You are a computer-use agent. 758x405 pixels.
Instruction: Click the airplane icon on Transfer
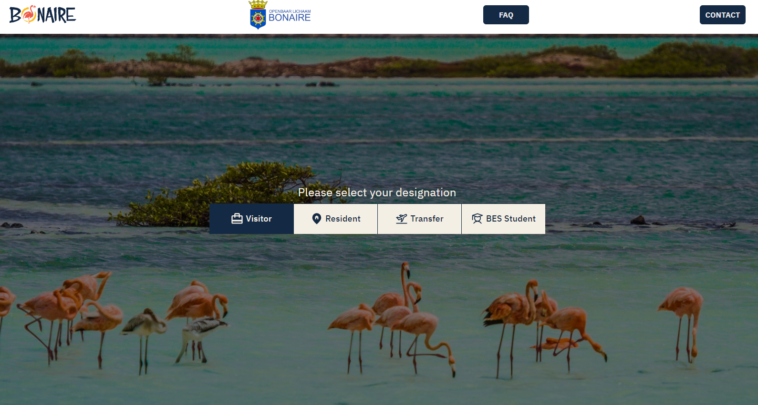[401, 218]
